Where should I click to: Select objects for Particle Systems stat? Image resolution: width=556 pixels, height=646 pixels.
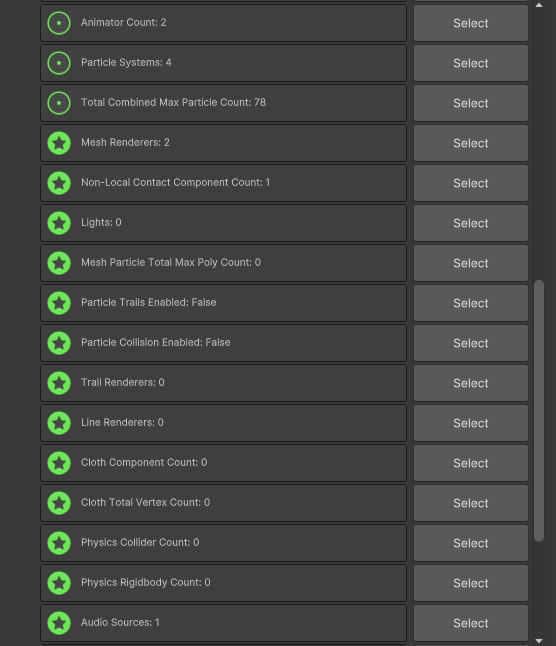click(471, 63)
